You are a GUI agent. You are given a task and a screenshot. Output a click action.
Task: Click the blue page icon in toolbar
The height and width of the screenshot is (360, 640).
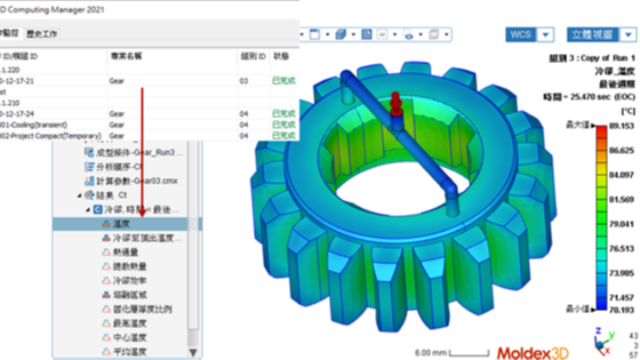click(367, 35)
